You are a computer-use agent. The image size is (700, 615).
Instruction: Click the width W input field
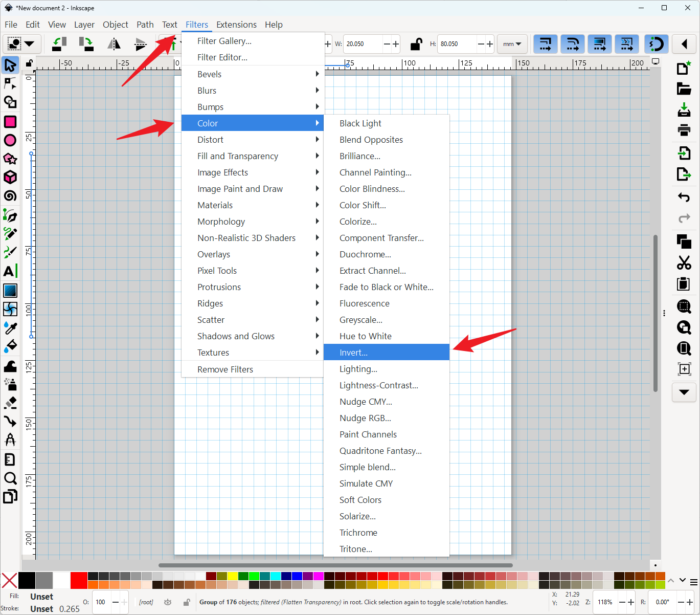(363, 44)
